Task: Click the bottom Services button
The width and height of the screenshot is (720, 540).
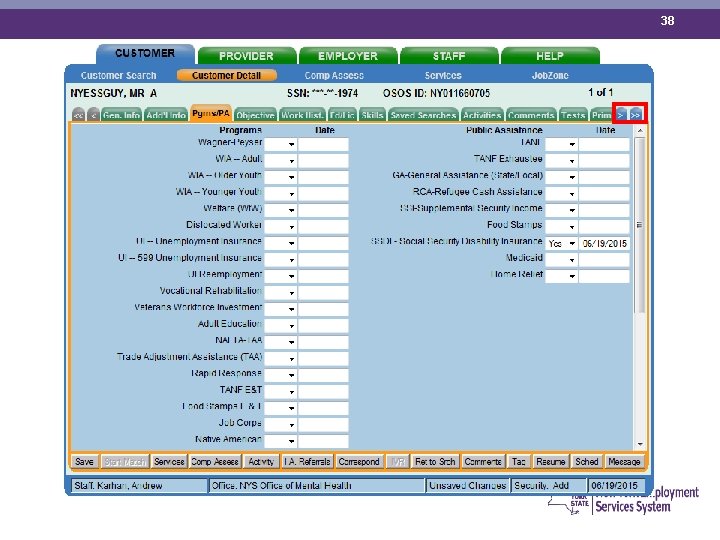Action: point(169,461)
